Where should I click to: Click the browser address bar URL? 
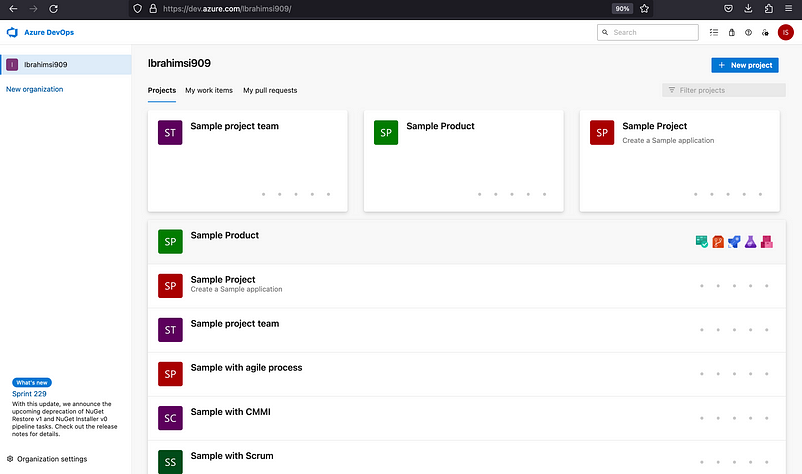tap(227, 9)
